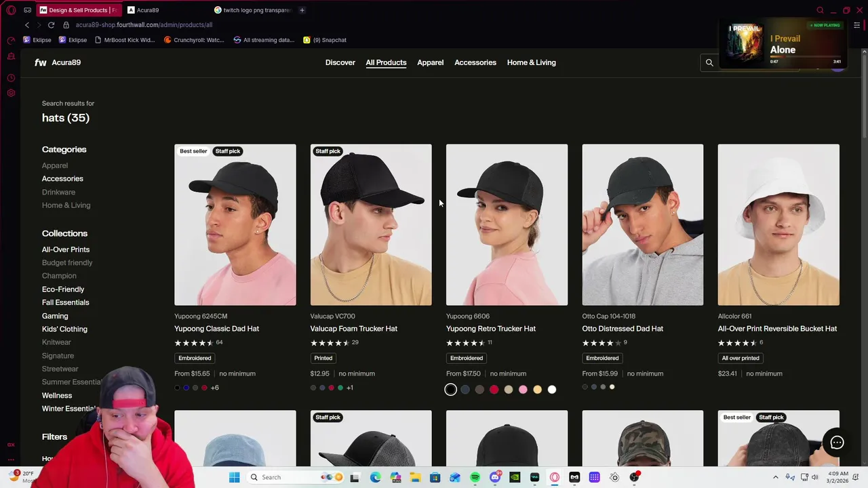This screenshot has height=488, width=868.
Task: Reload the page with the refresh icon
Action: [x=51, y=25]
